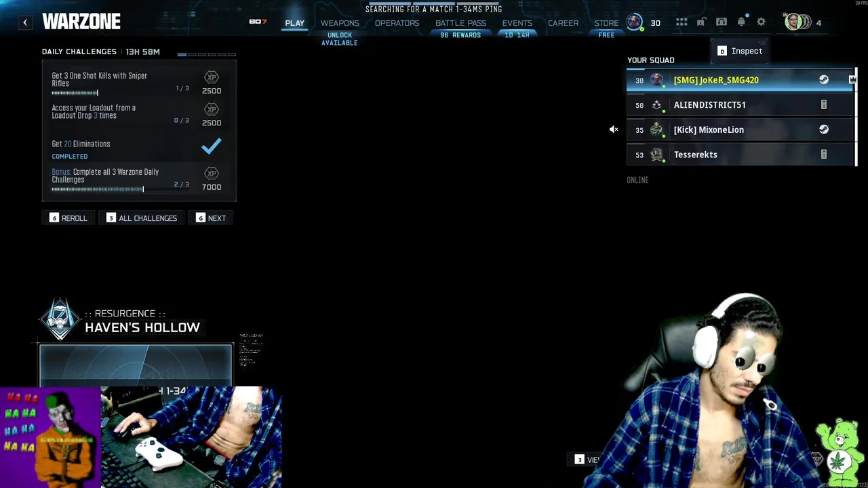Click XP reward icon for Loadout Drop challenge
Screen dimensions: 868x488
pyautogui.click(x=212, y=109)
